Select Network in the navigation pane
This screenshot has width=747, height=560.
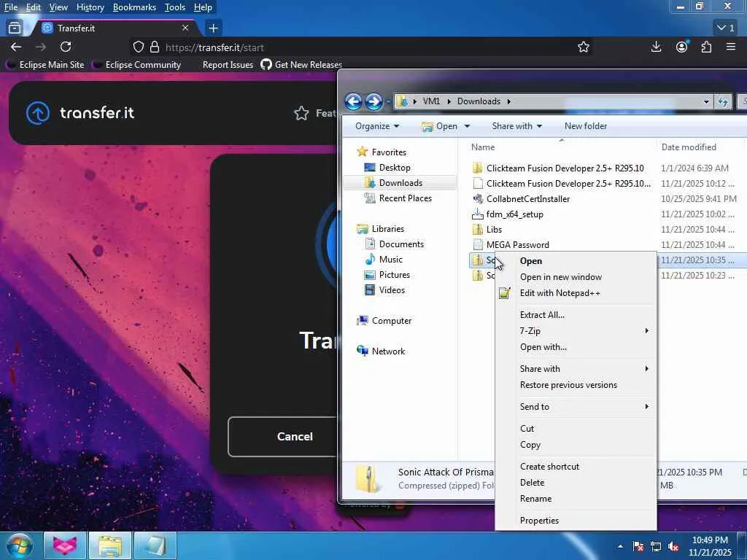point(388,351)
